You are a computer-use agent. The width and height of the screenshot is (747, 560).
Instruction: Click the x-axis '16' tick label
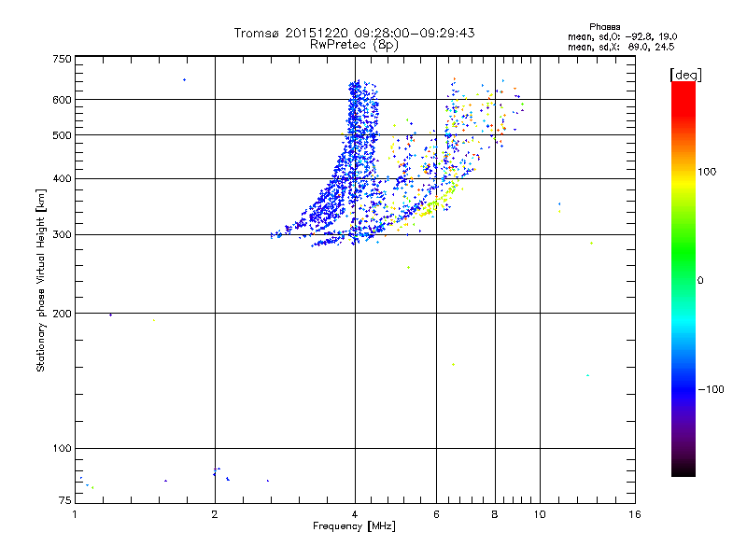coord(635,514)
